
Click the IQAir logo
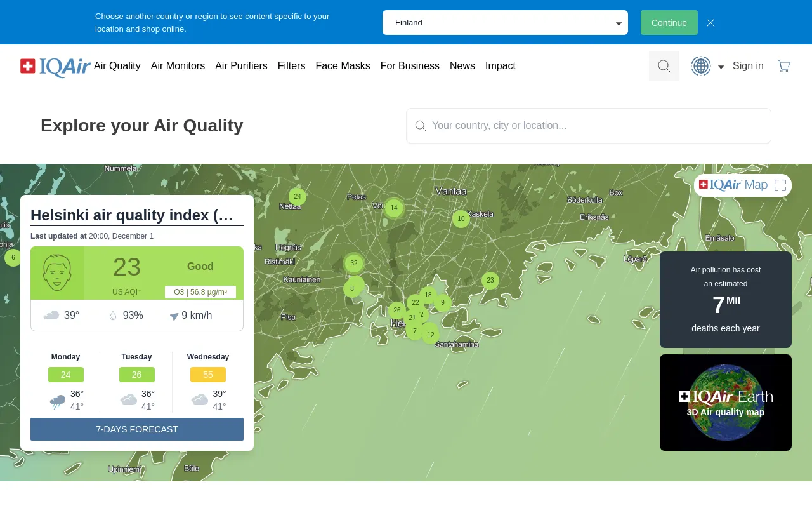pos(55,66)
